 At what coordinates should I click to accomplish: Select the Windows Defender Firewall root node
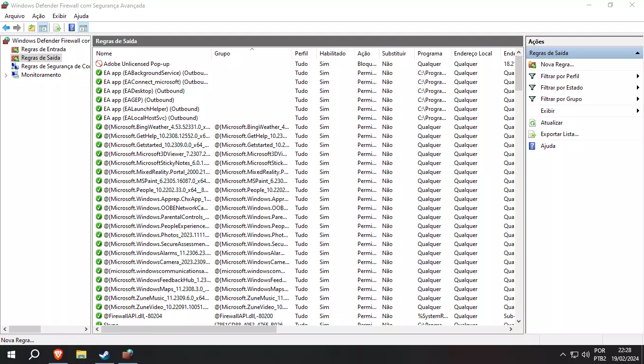[x=51, y=41]
